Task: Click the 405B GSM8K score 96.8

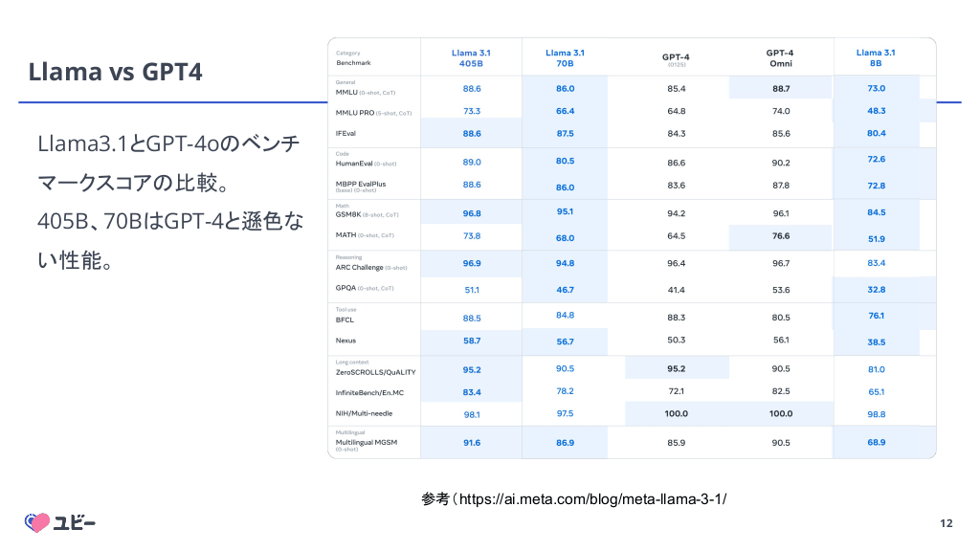Action: (471, 213)
